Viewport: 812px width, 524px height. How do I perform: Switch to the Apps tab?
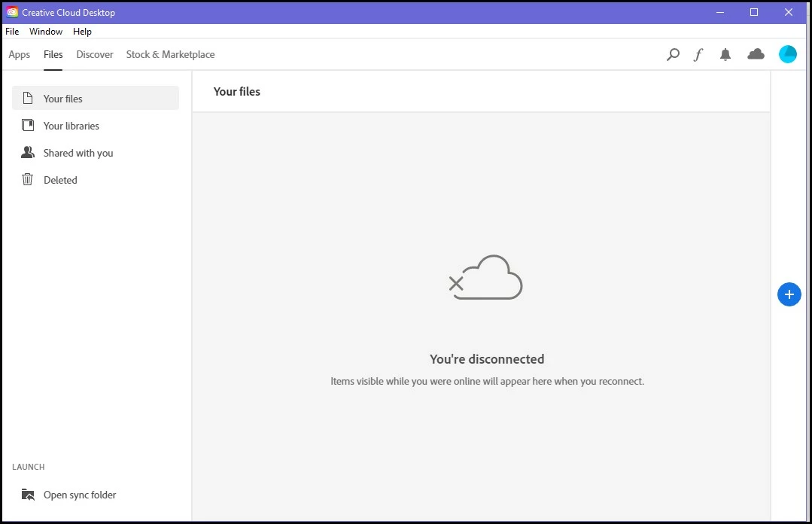point(19,54)
